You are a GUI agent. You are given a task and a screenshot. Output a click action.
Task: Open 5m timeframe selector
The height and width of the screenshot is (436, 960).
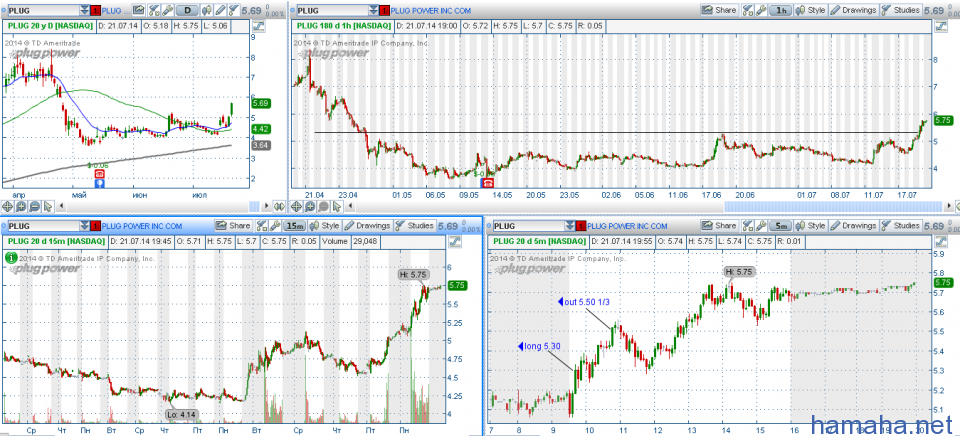(x=781, y=226)
